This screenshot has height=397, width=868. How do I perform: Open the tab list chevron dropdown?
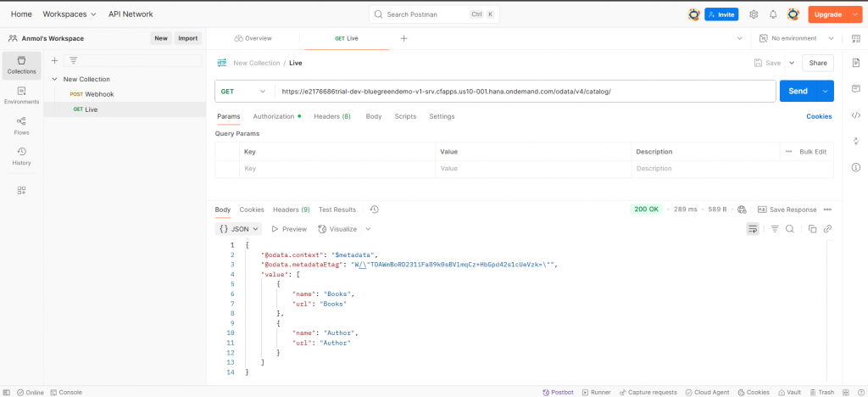tap(739, 38)
